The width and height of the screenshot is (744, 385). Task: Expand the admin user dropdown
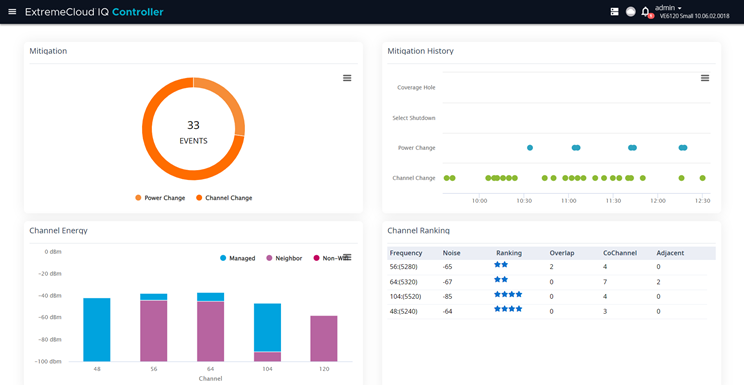click(x=669, y=8)
